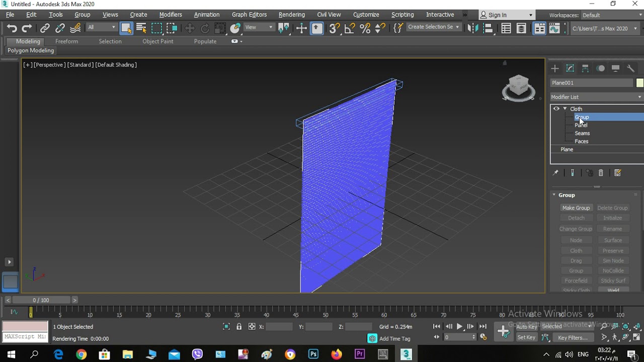Open the selection filter All dropdown
The width and height of the screenshot is (644, 362).
click(101, 28)
